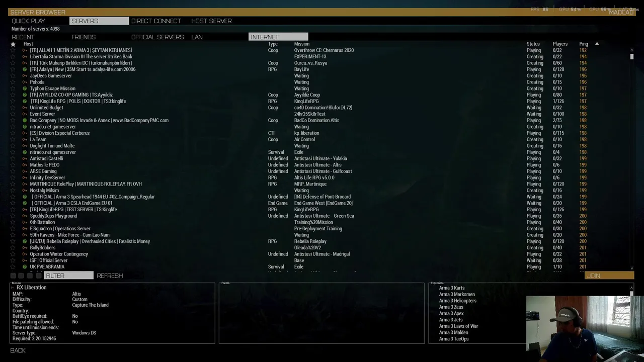This screenshot has height=362, width=644.
Task: Click the key icon beside 6th Battalion
Action: pyautogui.click(x=25, y=222)
